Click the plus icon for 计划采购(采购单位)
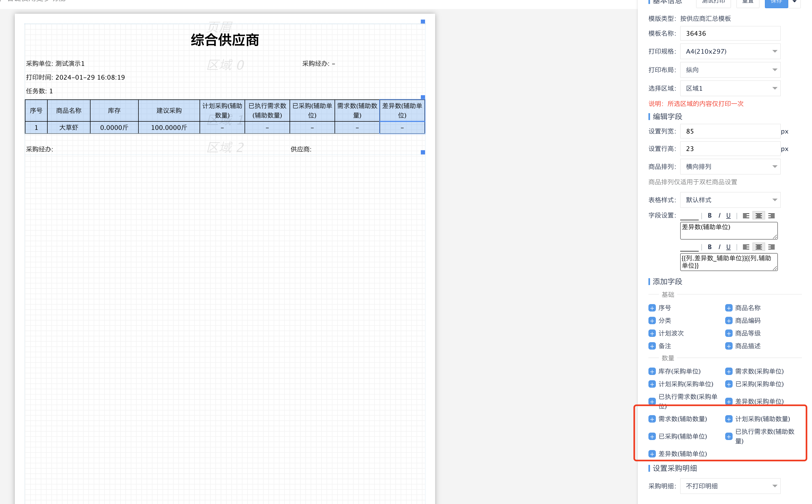812x504 pixels. (x=652, y=384)
